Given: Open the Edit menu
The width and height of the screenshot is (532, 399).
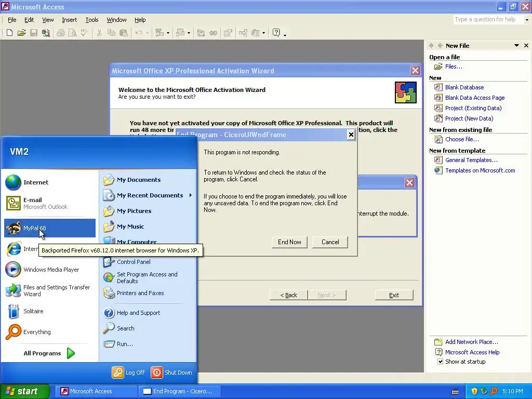Looking at the screenshot, I should click(29, 20).
